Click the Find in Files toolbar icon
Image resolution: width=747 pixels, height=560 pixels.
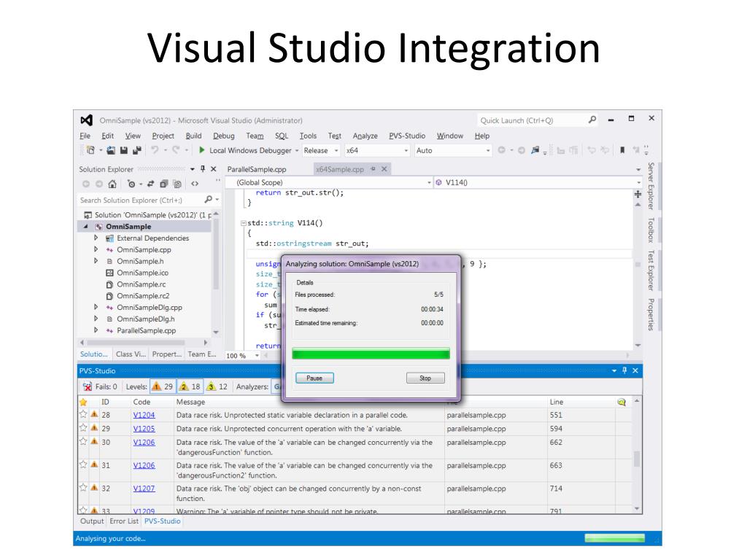[535, 150]
